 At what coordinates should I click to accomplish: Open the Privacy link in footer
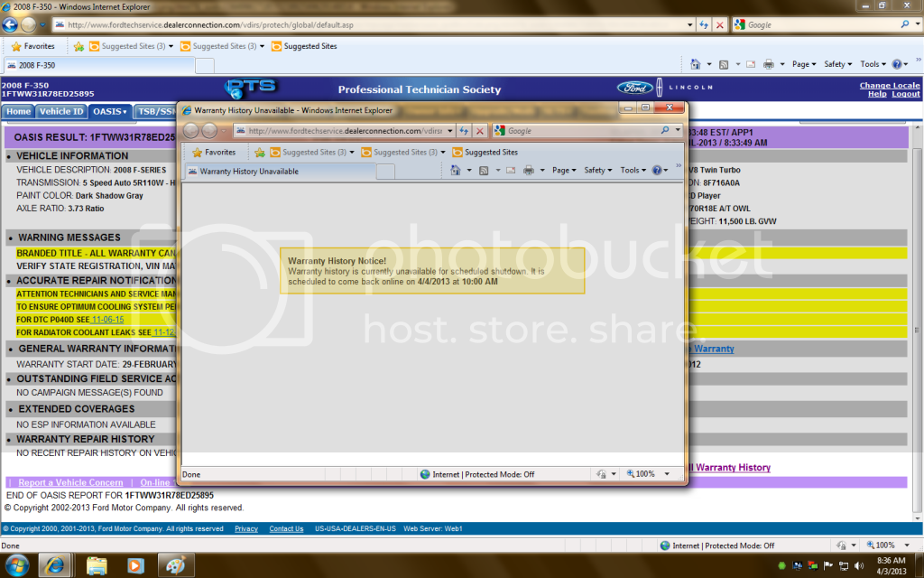246,529
